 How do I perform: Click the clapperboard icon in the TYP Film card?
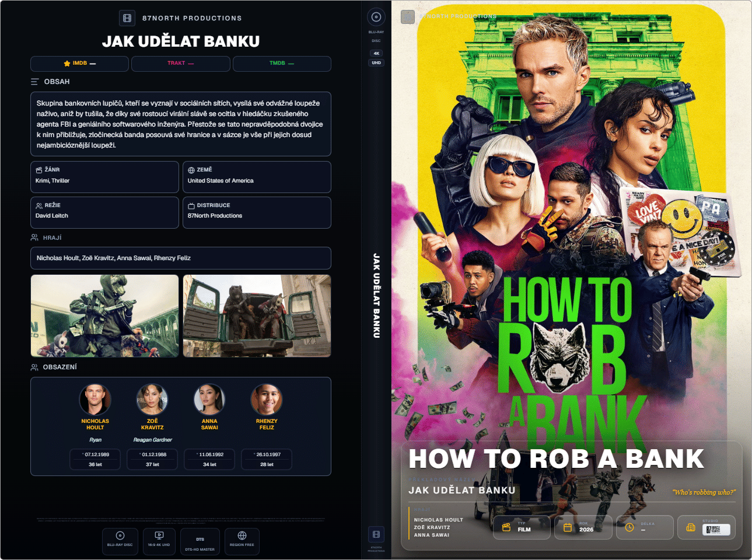coord(506,527)
